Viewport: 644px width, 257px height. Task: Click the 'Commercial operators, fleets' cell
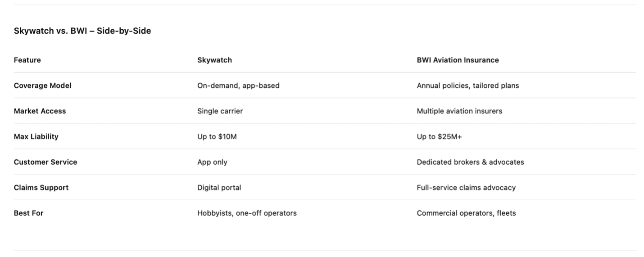click(x=466, y=213)
